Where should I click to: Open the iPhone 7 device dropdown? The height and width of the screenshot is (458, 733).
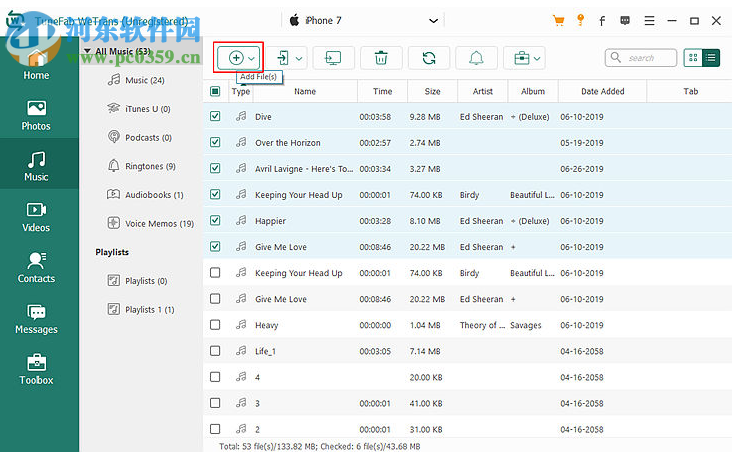(433, 21)
